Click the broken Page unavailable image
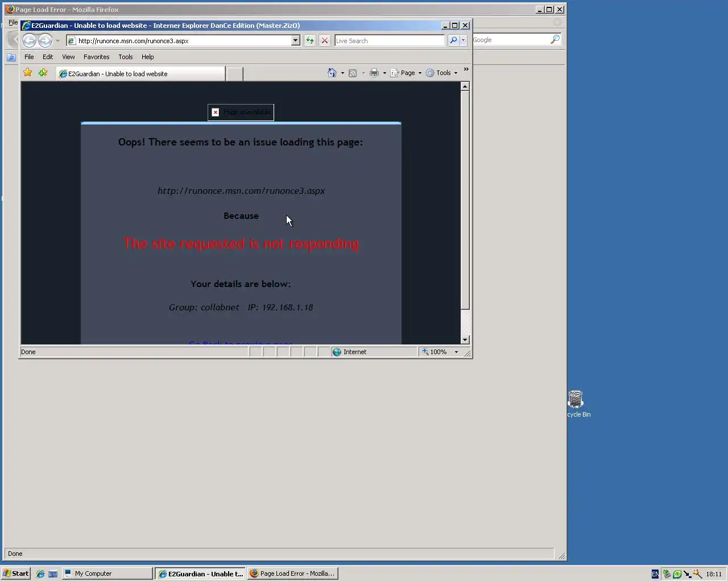 [x=241, y=112]
